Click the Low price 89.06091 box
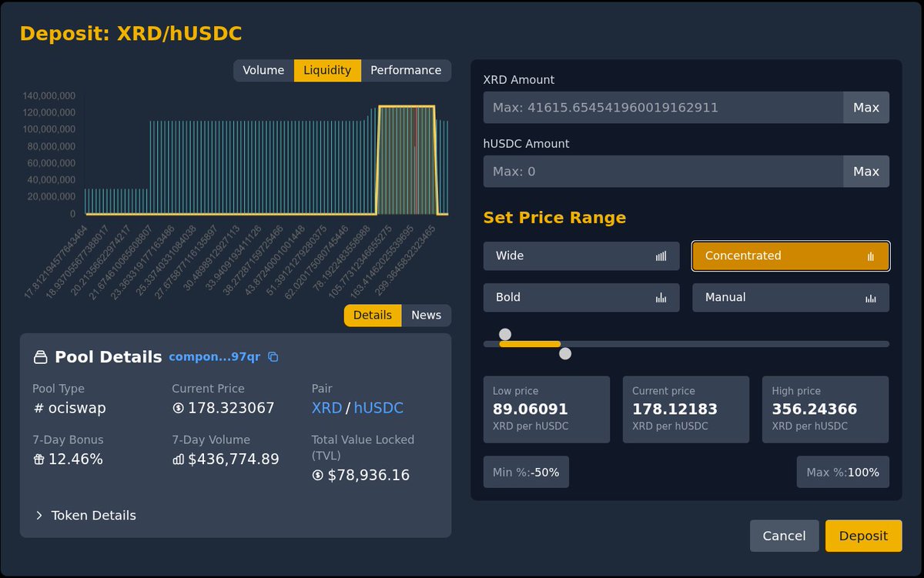This screenshot has width=924, height=578. (x=547, y=409)
